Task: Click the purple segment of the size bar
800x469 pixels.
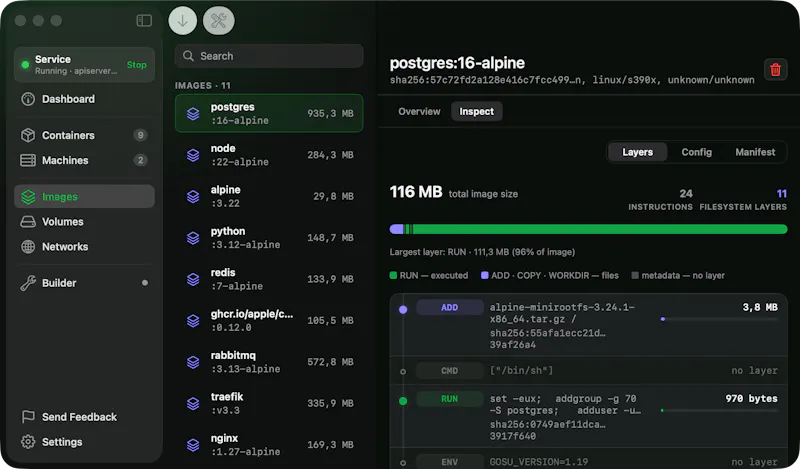Action: (x=396, y=229)
